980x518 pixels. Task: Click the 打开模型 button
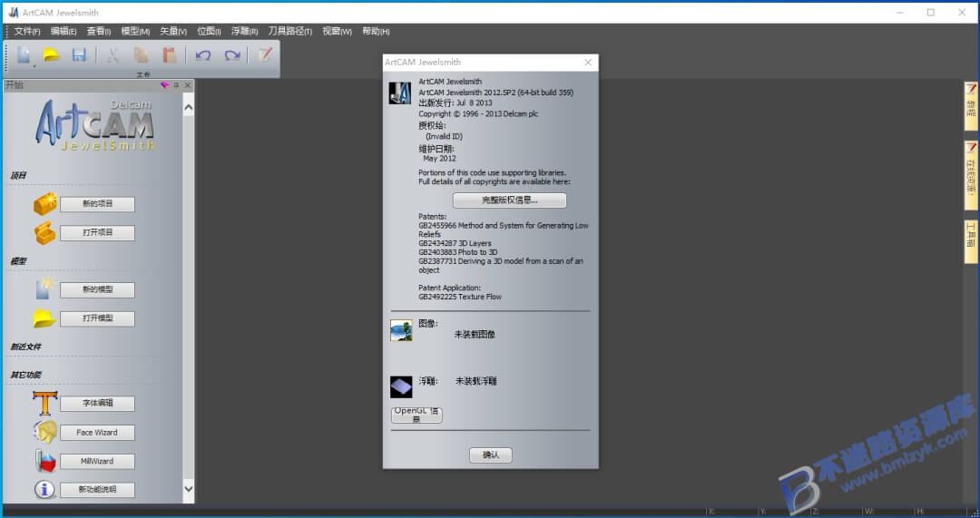pos(97,318)
